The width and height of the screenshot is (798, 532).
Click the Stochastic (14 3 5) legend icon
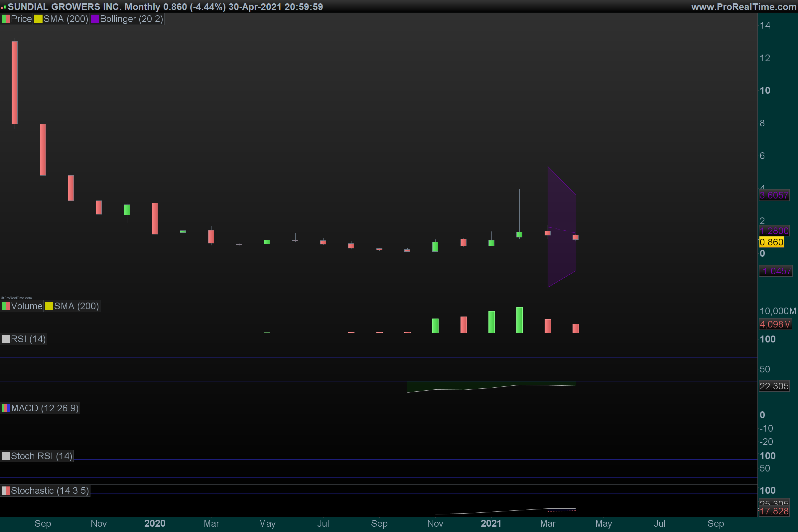click(6, 491)
